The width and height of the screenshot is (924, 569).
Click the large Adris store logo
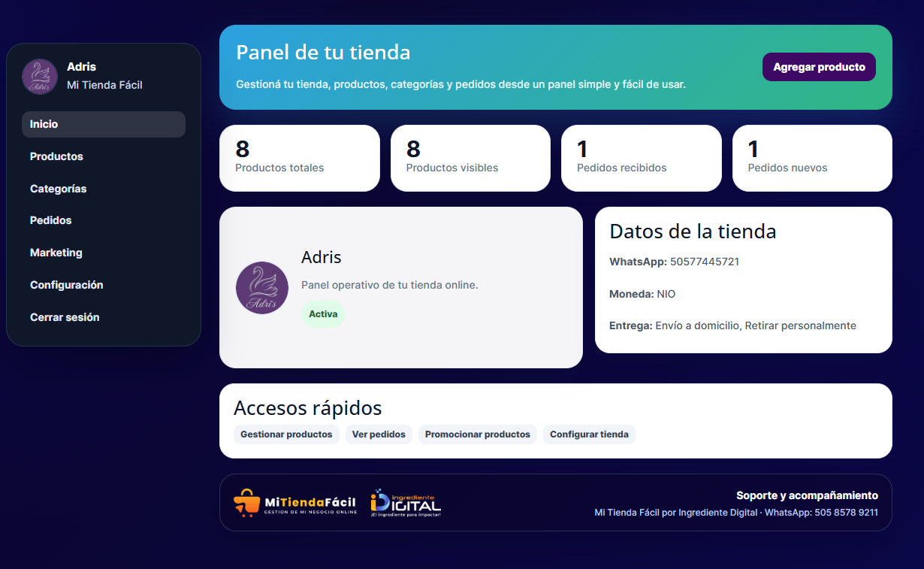tap(262, 288)
